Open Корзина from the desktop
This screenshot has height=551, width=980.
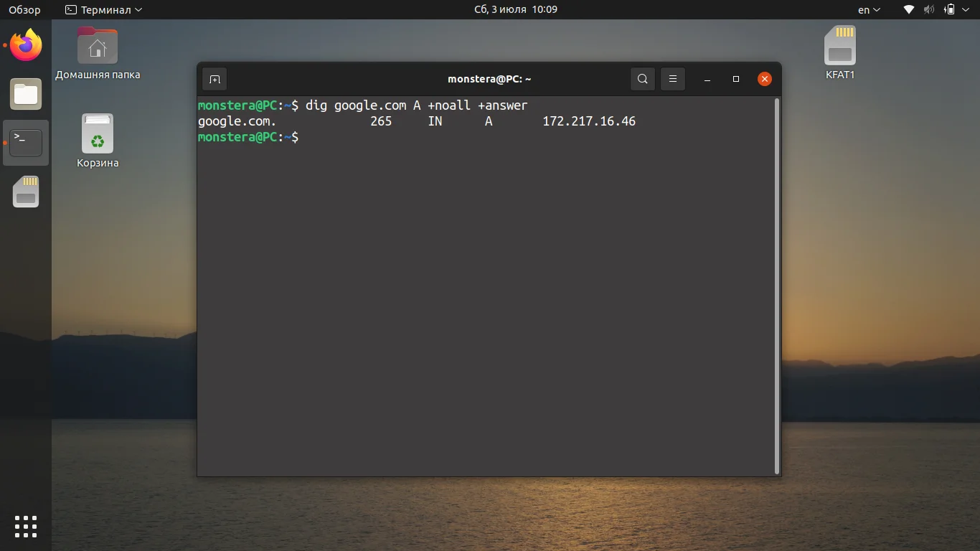pyautogui.click(x=97, y=134)
